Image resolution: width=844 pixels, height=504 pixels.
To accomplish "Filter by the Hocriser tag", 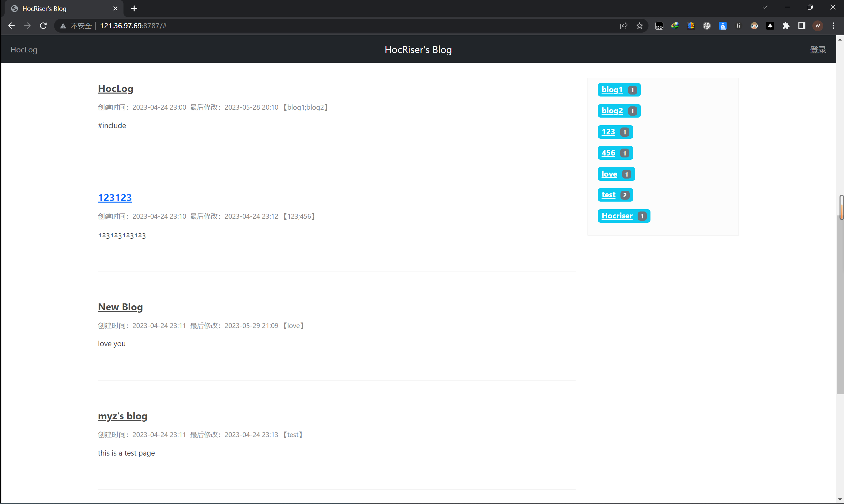I will click(x=617, y=216).
